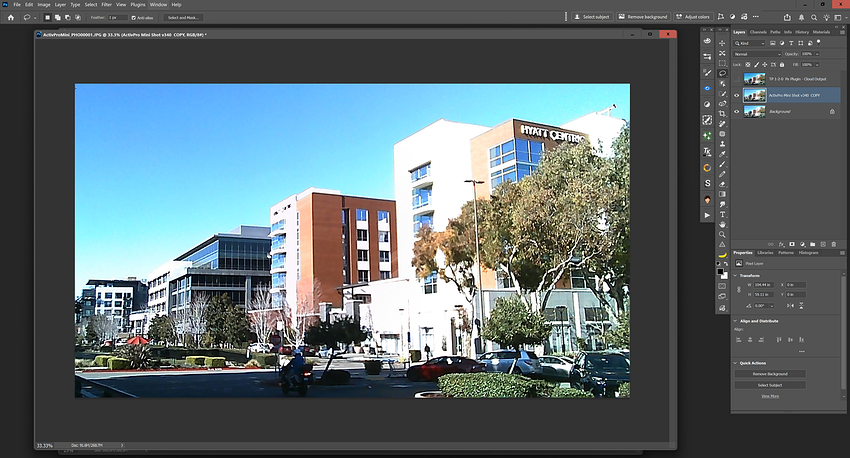Screen dimensions: 850x458
Task: Collapse the Quick Actions section
Action: click(736, 363)
